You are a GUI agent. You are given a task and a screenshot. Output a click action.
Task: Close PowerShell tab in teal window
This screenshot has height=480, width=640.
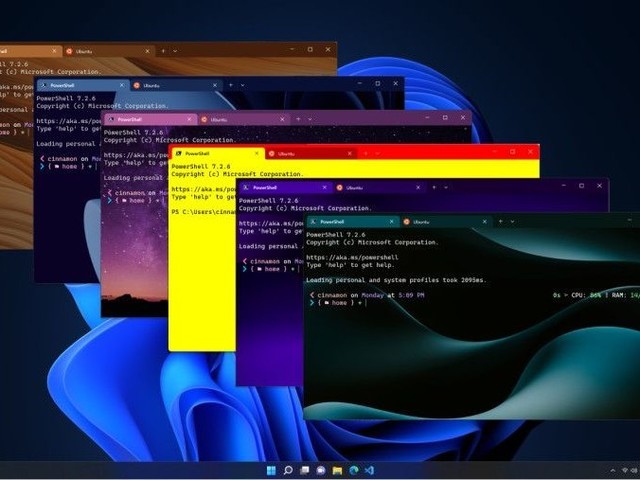pos(392,222)
